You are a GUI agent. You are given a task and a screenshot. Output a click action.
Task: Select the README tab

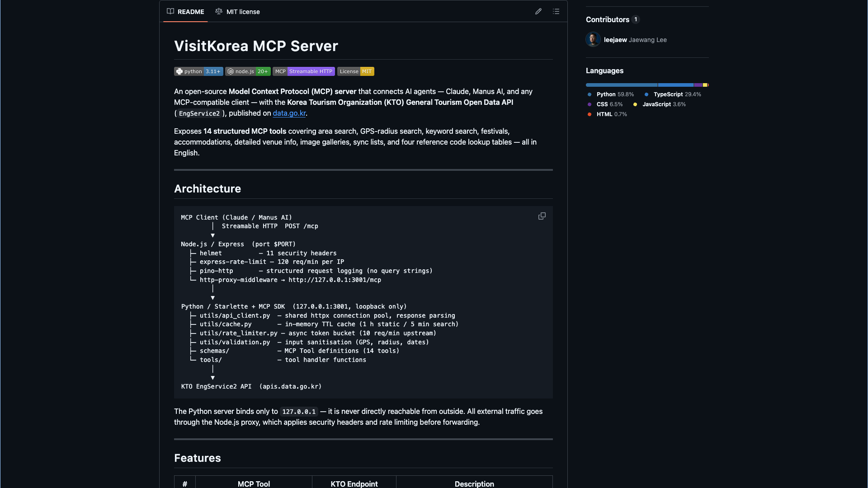point(190,12)
